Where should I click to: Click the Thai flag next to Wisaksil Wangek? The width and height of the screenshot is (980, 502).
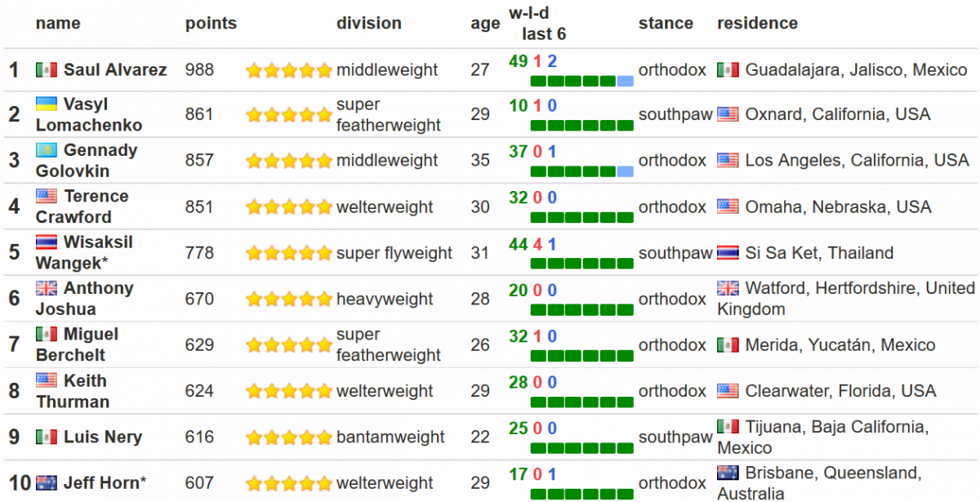point(47,242)
